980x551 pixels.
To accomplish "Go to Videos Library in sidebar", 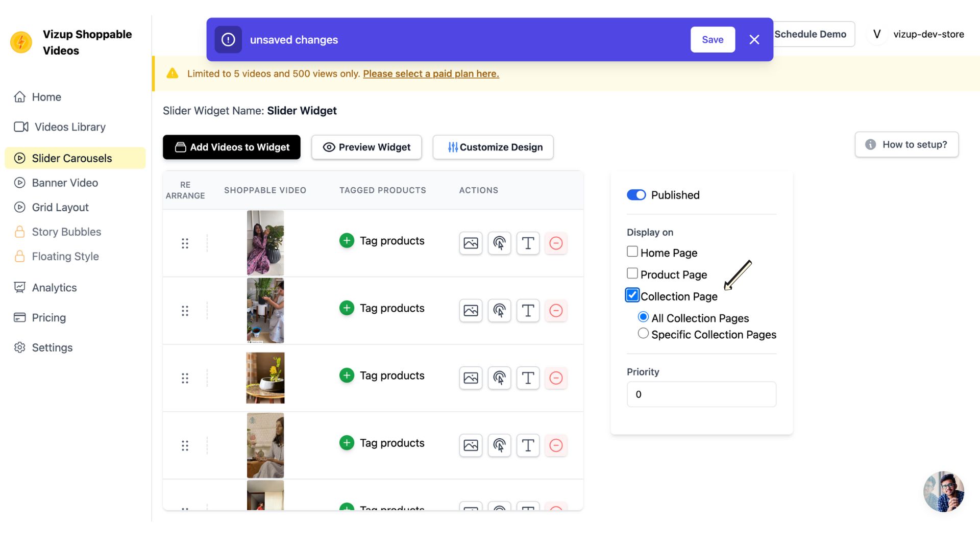I will pos(70,127).
